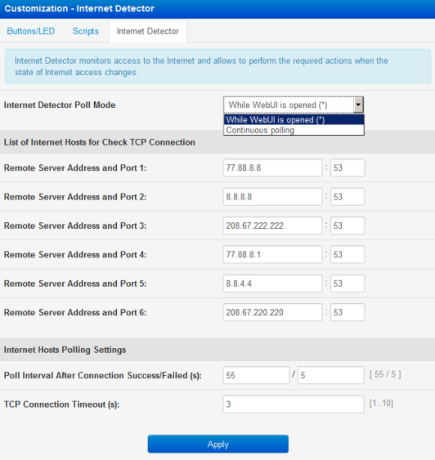Expand the Poll Mode dropdown arrow

coord(358,105)
